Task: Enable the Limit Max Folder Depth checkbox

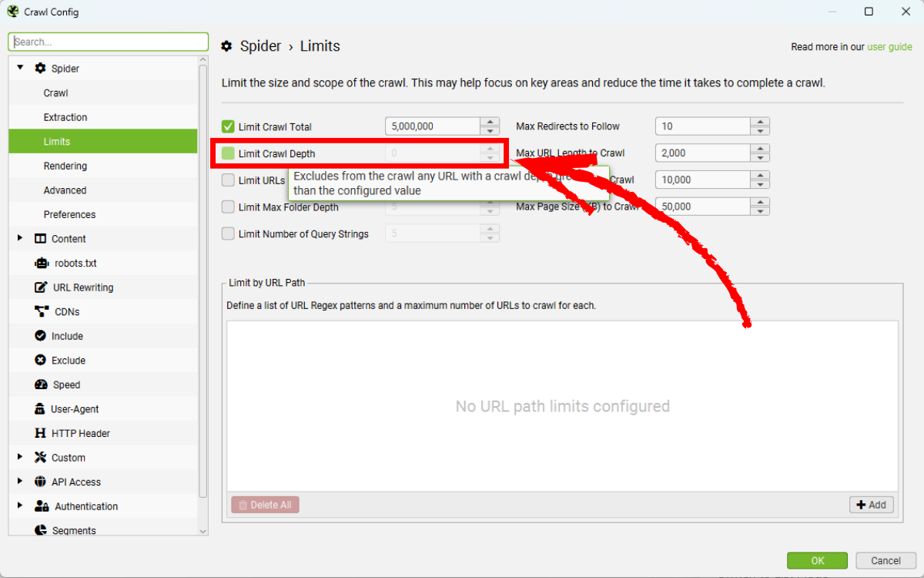Action: point(228,207)
